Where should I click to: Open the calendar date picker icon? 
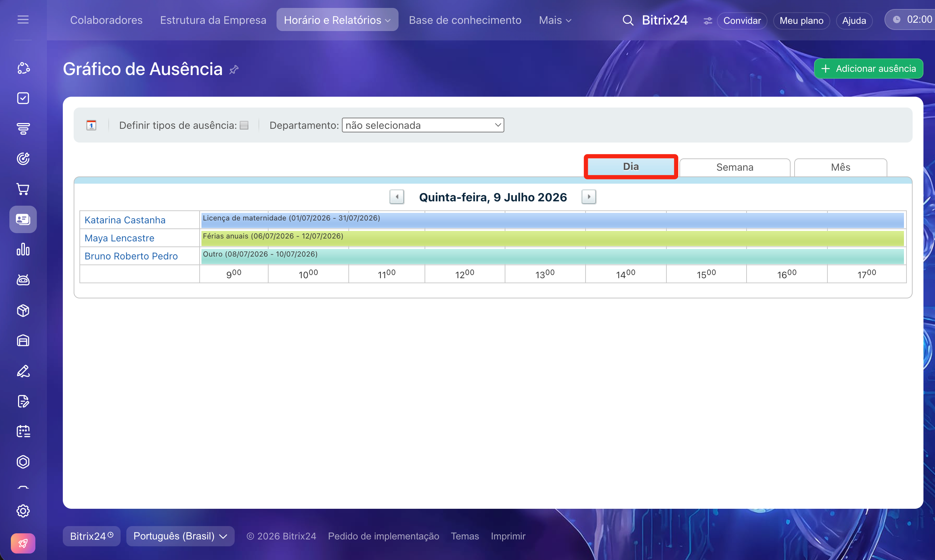(91, 125)
